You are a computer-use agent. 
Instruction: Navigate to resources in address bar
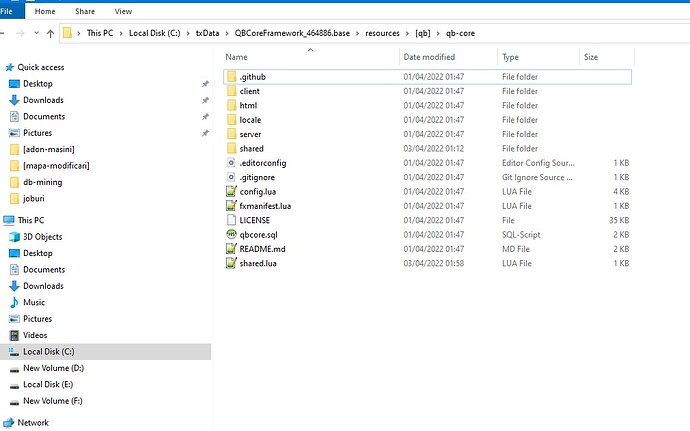point(382,33)
